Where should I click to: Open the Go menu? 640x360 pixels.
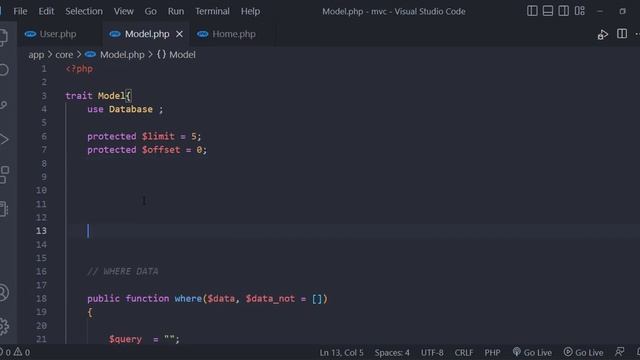pos(150,11)
